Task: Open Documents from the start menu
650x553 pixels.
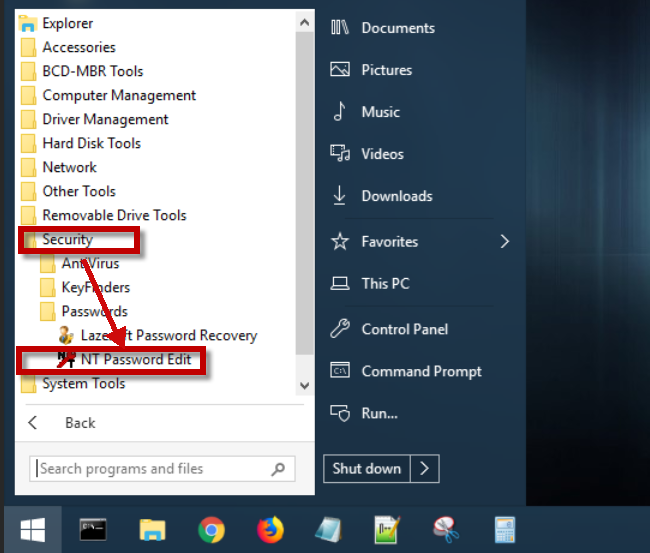Action: (383, 28)
